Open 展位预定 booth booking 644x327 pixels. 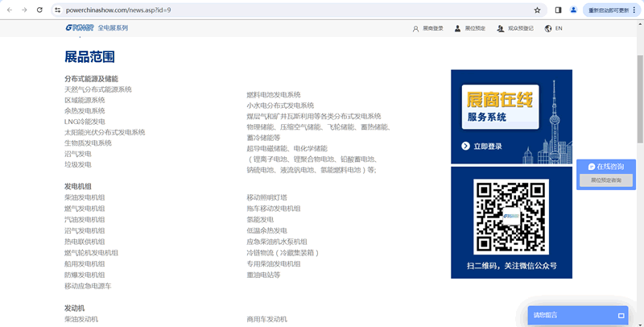tap(470, 28)
